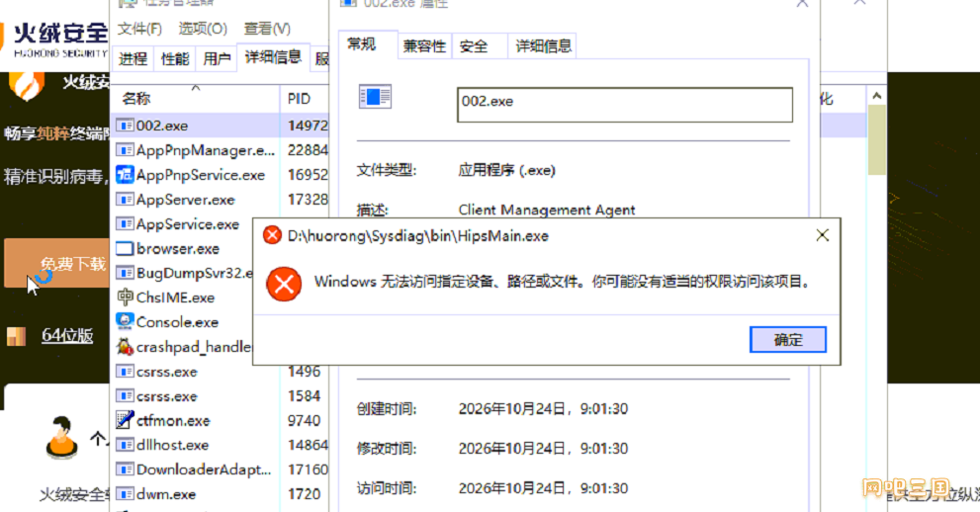The width and height of the screenshot is (980, 512).
Task: Click the Huorong flame logo on the webpage
Action: [27, 86]
